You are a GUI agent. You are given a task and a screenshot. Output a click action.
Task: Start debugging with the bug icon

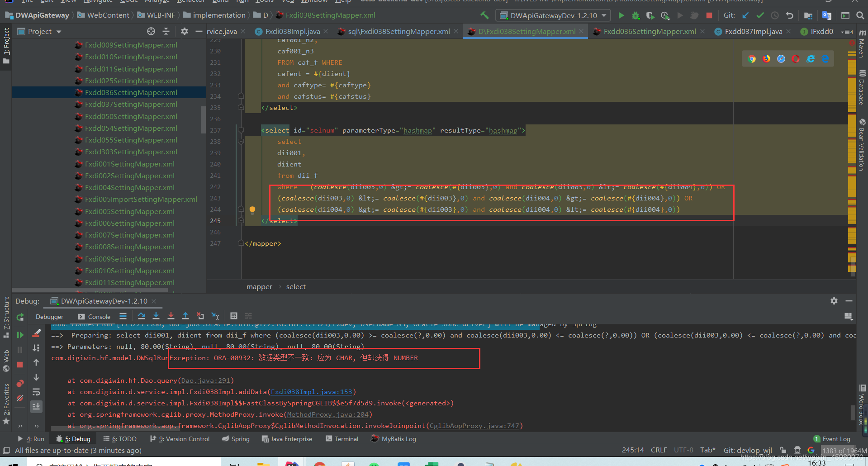pyautogui.click(x=636, y=15)
